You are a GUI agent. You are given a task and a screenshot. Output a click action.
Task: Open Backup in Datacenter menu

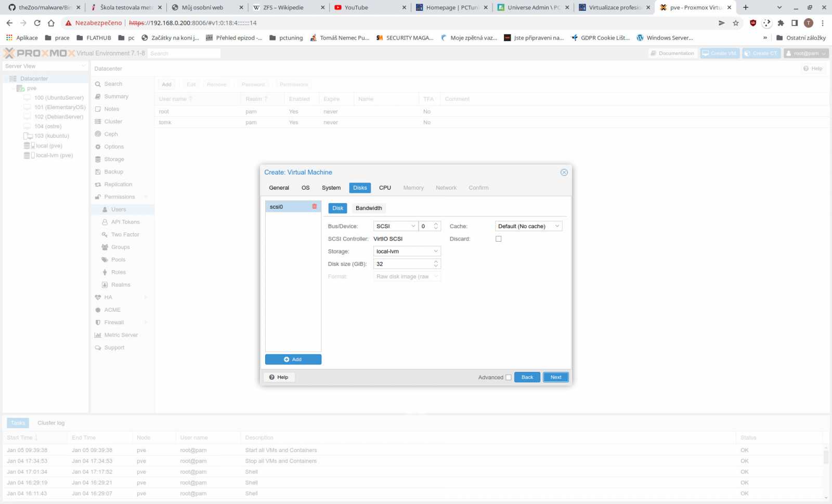113,171
